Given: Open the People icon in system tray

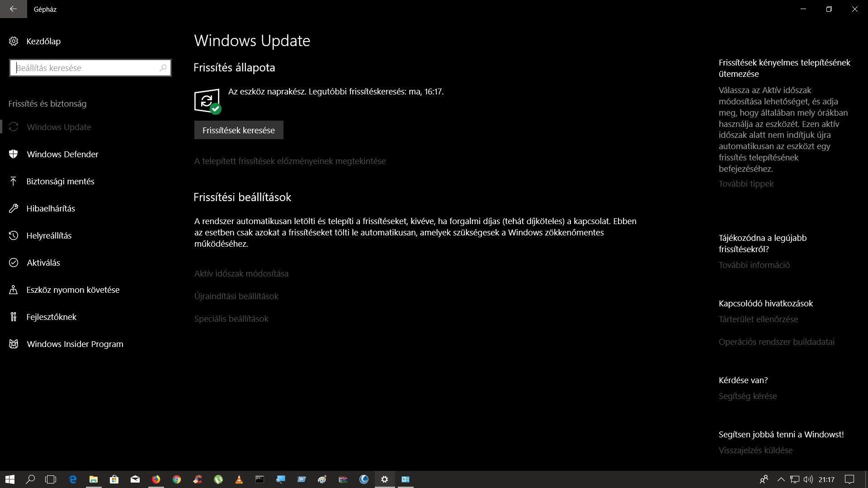Looking at the screenshot, I should click(764, 479).
